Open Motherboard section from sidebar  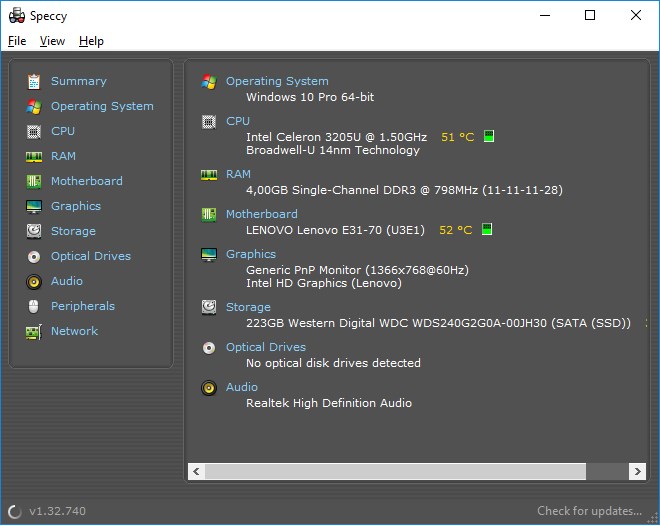pyautogui.click(x=87, y=181)
